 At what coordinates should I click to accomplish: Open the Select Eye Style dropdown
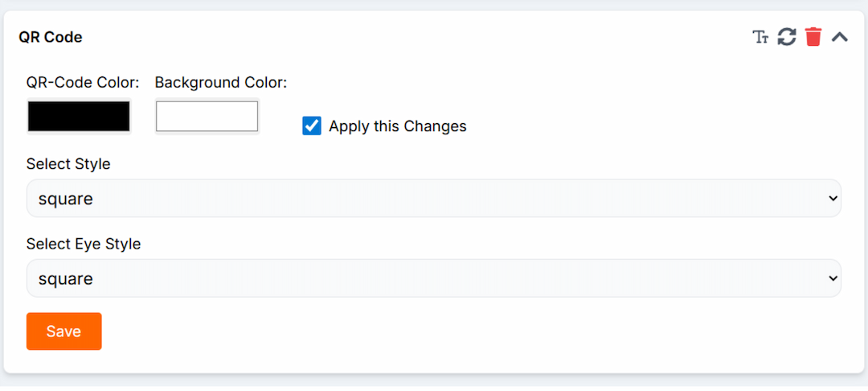[434, 278]
